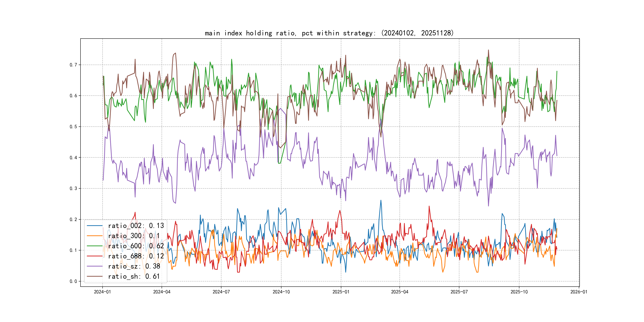Click the red line swatch in legend
The image size is (644, 322).
click(95, 256)
